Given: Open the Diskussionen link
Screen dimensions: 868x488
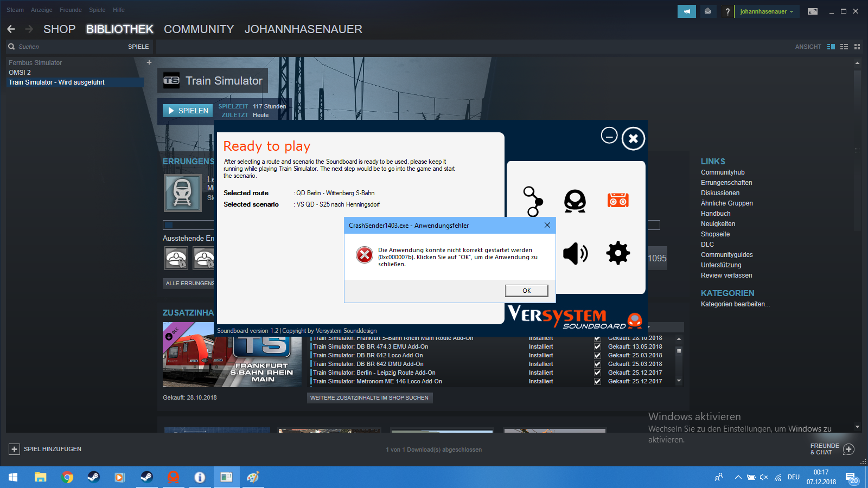Looking at the screenshot, I should pos(720,193).
